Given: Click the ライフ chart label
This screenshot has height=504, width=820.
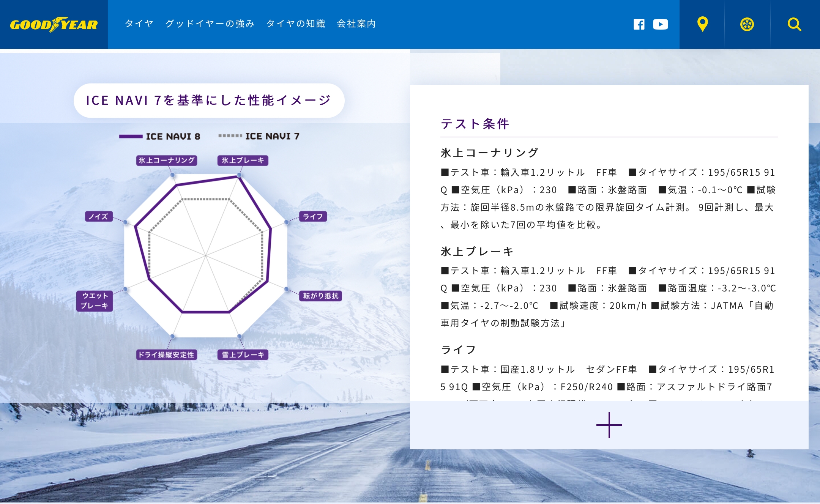Looking at the screenshot, I should (x=313, y=216).
